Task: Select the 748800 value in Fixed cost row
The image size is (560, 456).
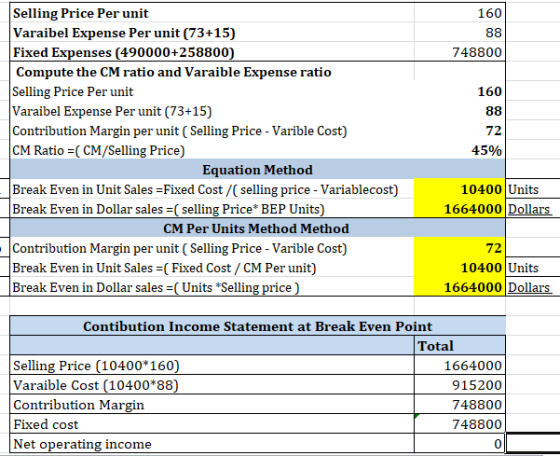Action: click(460, 424)
